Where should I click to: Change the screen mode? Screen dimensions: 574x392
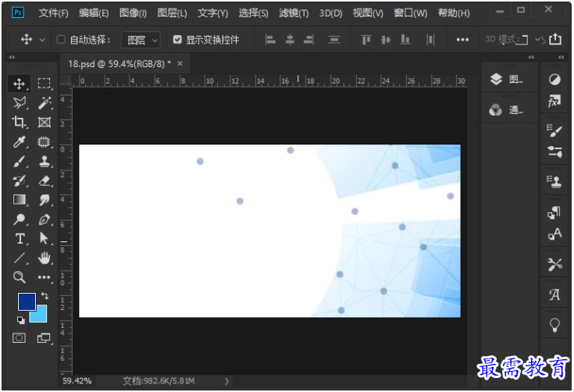44,338
